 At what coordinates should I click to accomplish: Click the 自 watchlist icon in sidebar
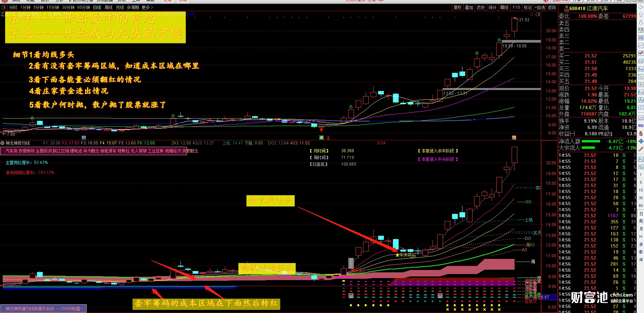[641, 84]
